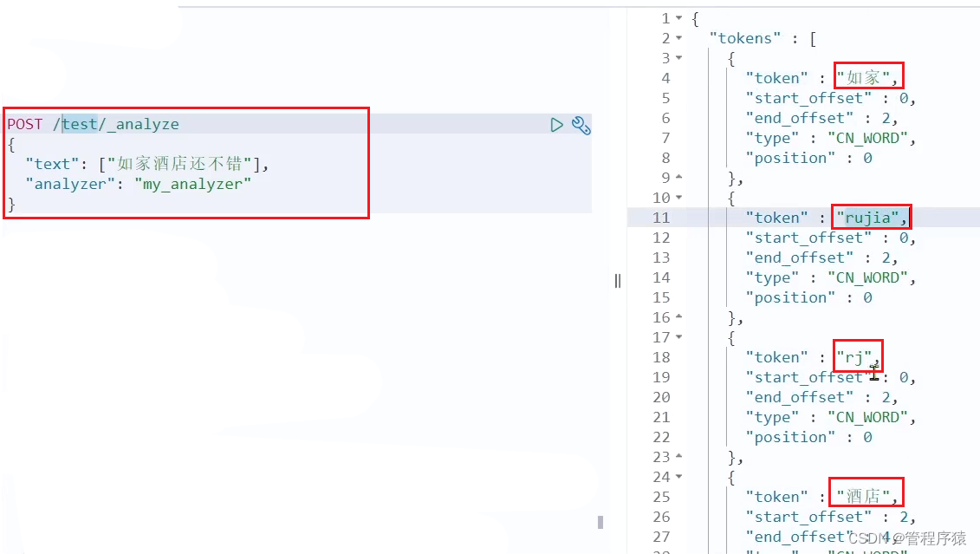Click the pane divider handle between editor and output
The image size is (980, 554).
[x=618, y=281]
